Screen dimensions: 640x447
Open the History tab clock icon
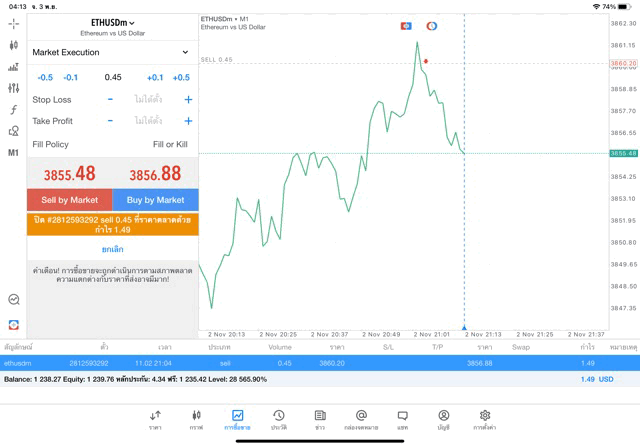coord(278,419)
